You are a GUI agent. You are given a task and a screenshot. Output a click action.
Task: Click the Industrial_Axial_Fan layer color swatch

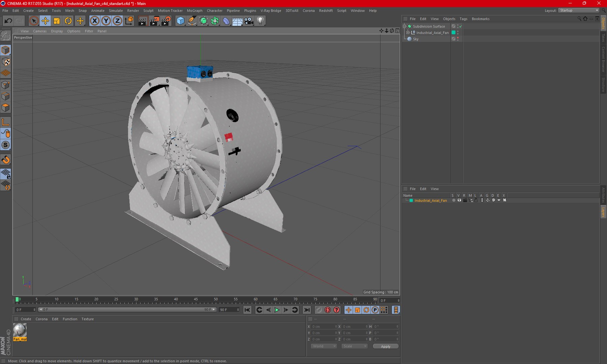pyautogui.click(x=411, y=200)
